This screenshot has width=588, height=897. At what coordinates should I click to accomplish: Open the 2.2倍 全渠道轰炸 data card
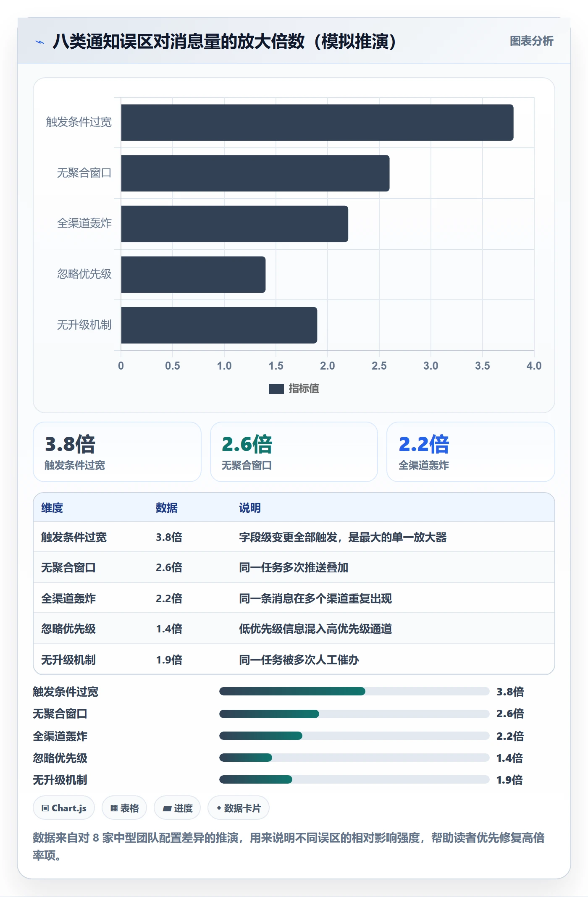471,452
